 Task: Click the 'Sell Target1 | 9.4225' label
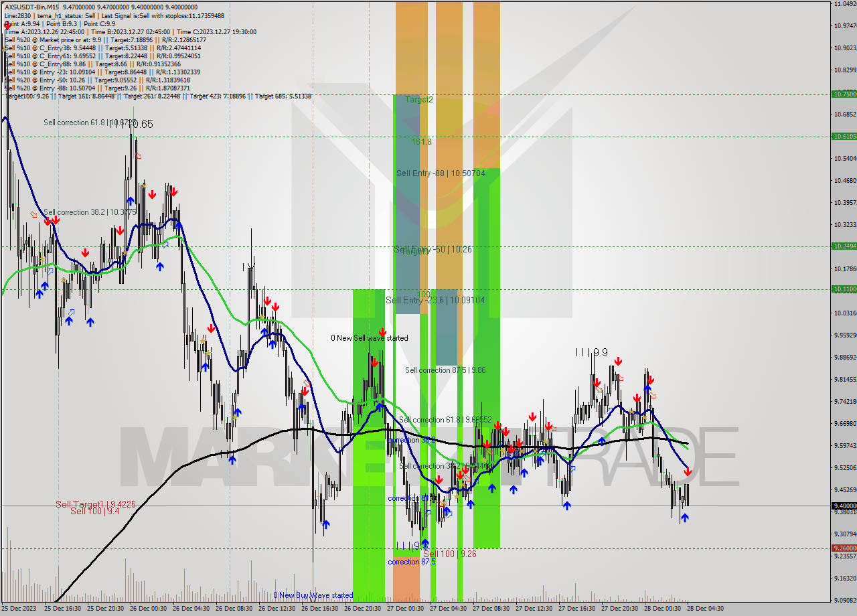point(96,504)
